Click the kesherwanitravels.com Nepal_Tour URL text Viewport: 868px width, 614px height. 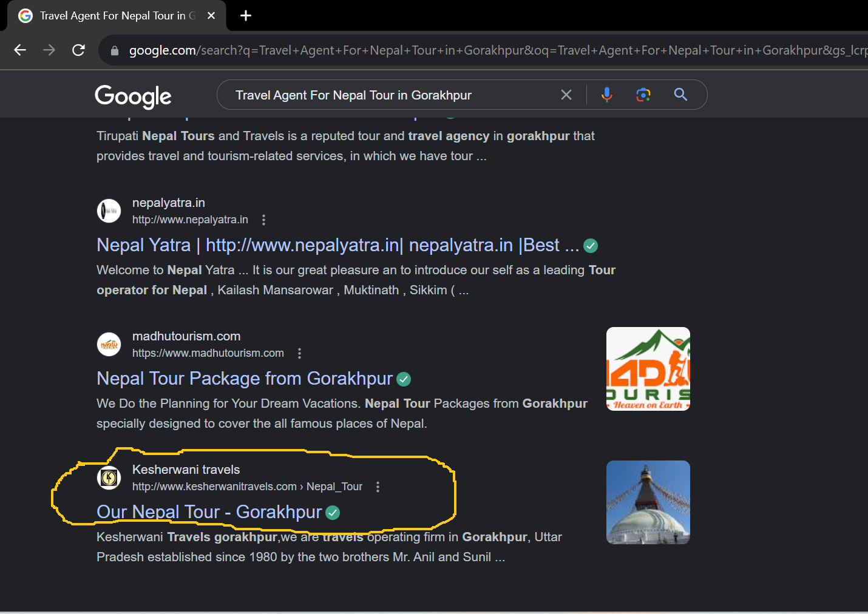coord(247,487)
